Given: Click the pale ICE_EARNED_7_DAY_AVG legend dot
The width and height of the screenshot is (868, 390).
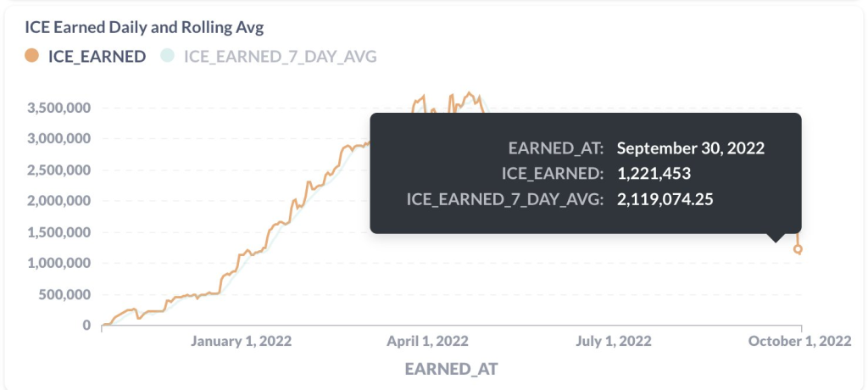Looking at the screenshot, I should coord(167,56).
